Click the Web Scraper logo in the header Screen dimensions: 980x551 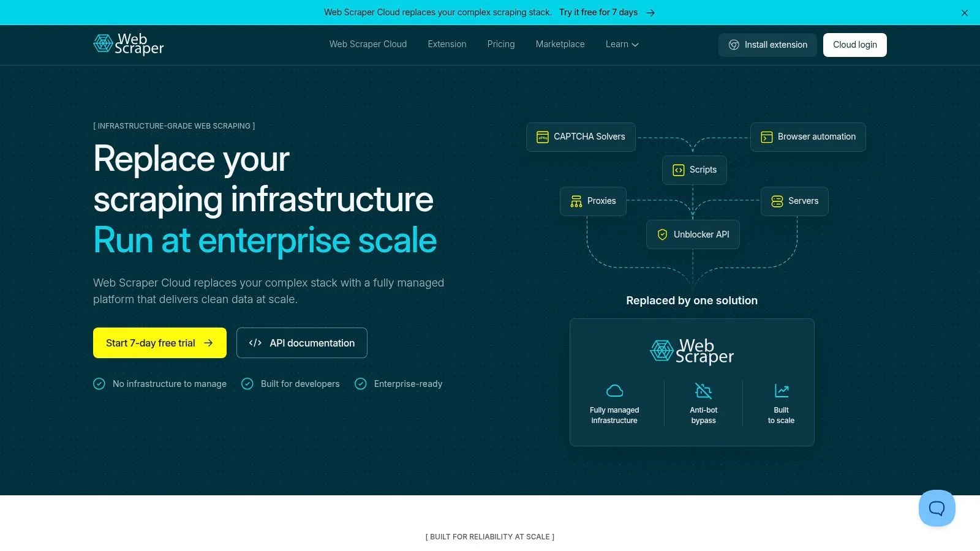[x=129, y=44]
